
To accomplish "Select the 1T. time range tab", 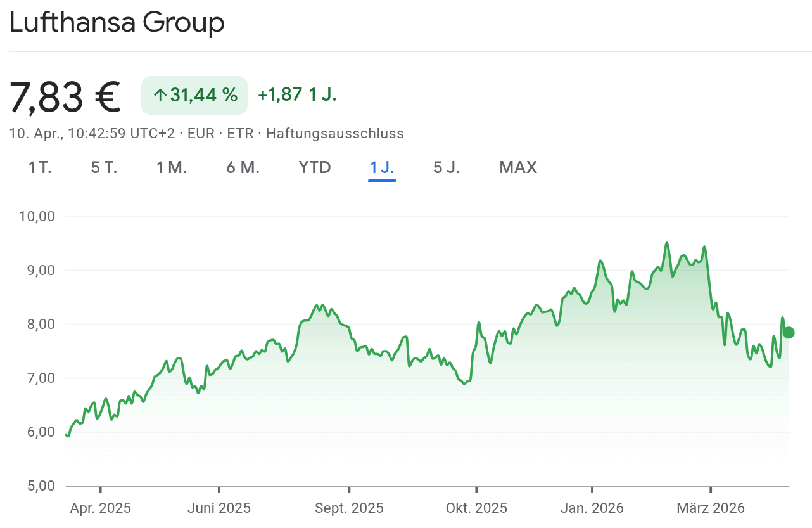I will 40,167.
